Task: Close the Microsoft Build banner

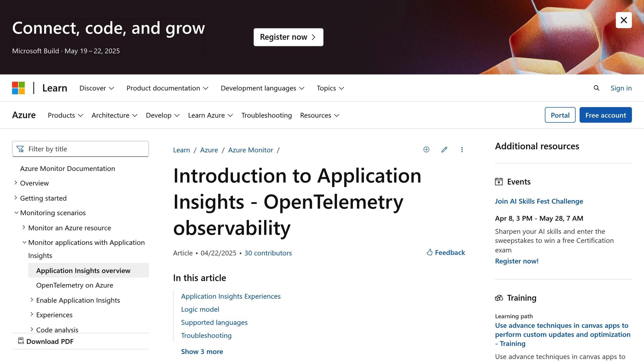Action: point(624,20)
